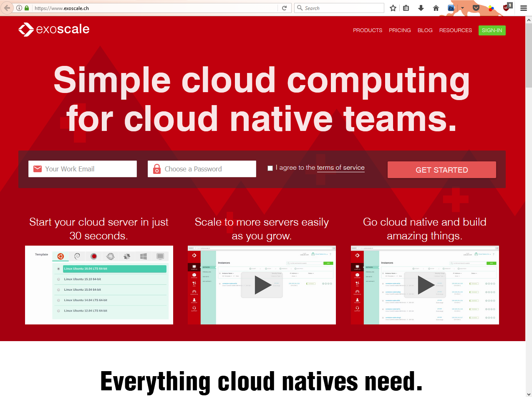Click the envelope icon in the email field
The height and width of the screenshot is (397, 532).
38,169
